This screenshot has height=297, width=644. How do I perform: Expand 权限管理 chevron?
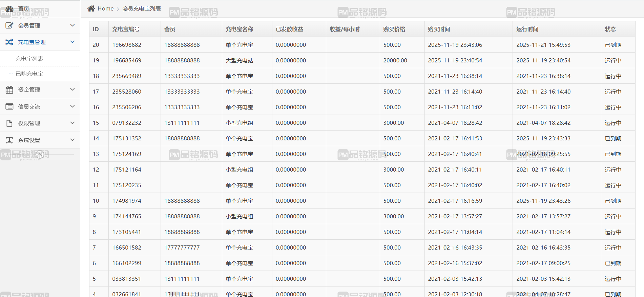click(72, 123)
